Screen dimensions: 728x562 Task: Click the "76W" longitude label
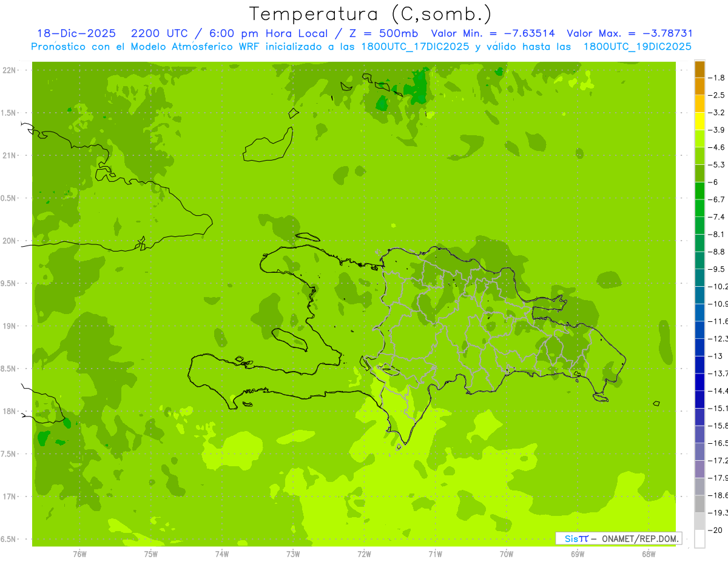[x=79, y=554]
